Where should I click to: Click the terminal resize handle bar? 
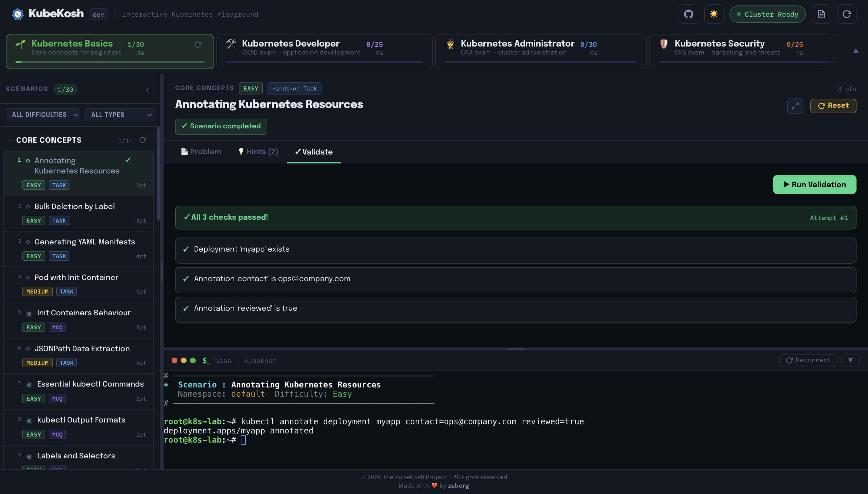[516, 349]
